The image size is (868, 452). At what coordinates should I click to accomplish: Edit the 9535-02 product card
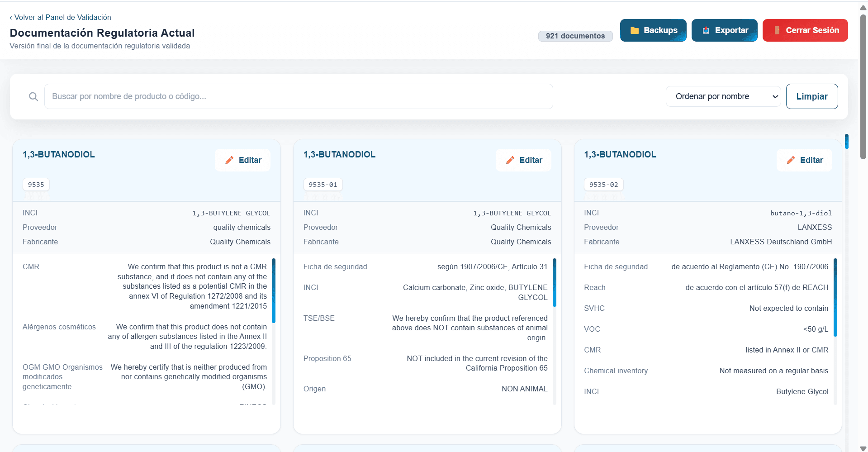point(804,160)
